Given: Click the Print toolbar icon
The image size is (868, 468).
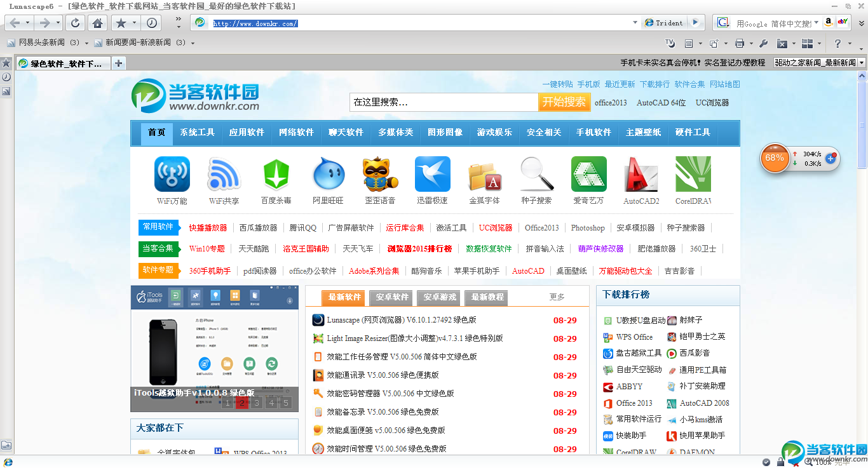Looking at the screenshot, I should coord(739,43).
